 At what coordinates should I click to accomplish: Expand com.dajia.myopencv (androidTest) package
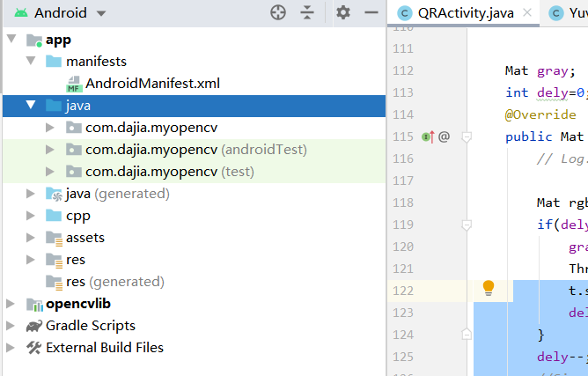click(x=49, y=150)
